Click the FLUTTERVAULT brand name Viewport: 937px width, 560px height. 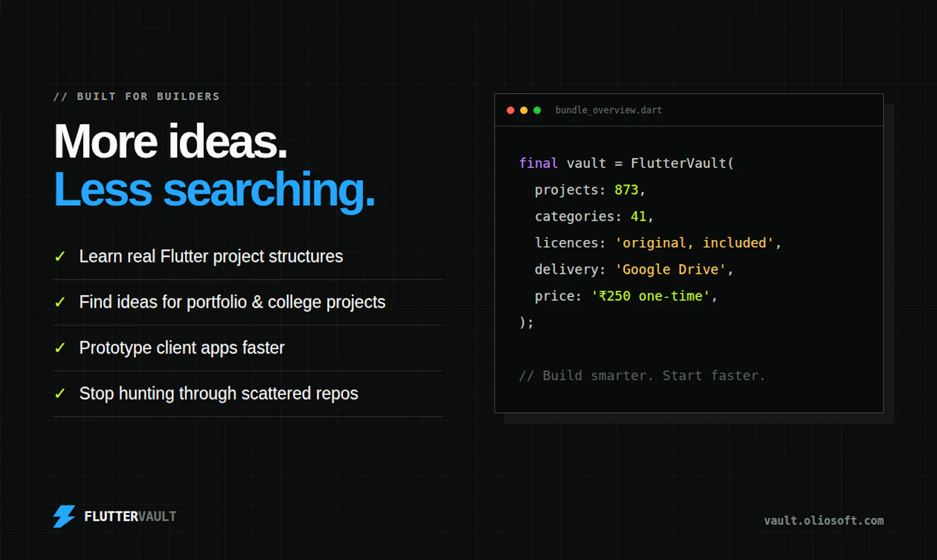[130, 516]
